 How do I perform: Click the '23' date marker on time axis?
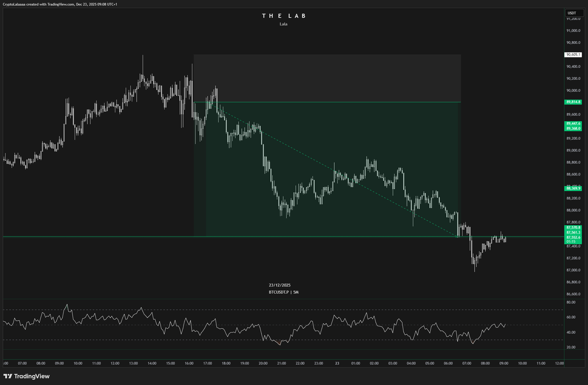pyautogui.click(x=337, y=363)
